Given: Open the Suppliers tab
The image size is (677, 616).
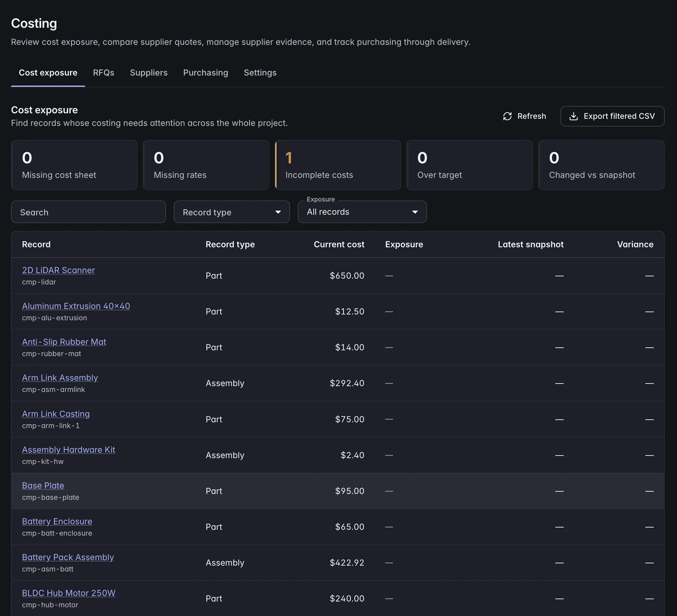Looking at the screenshot, I should 149,73.
